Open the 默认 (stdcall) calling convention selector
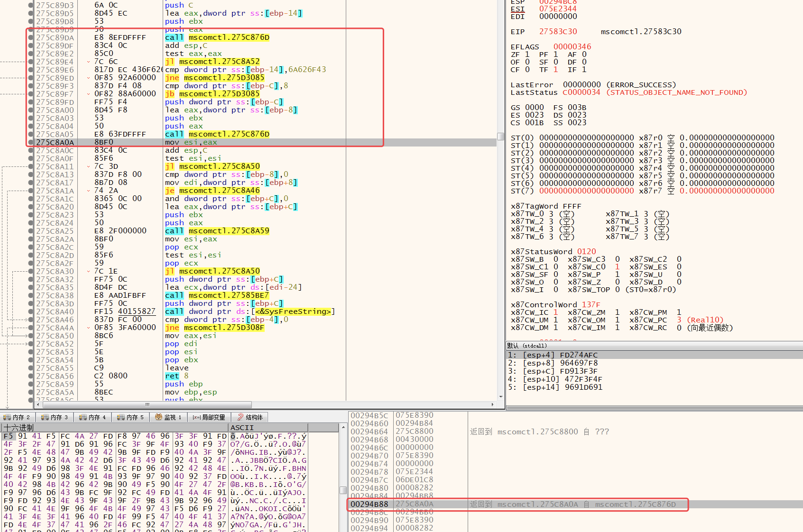The image size is (803, 532). (x=527, y=346)
